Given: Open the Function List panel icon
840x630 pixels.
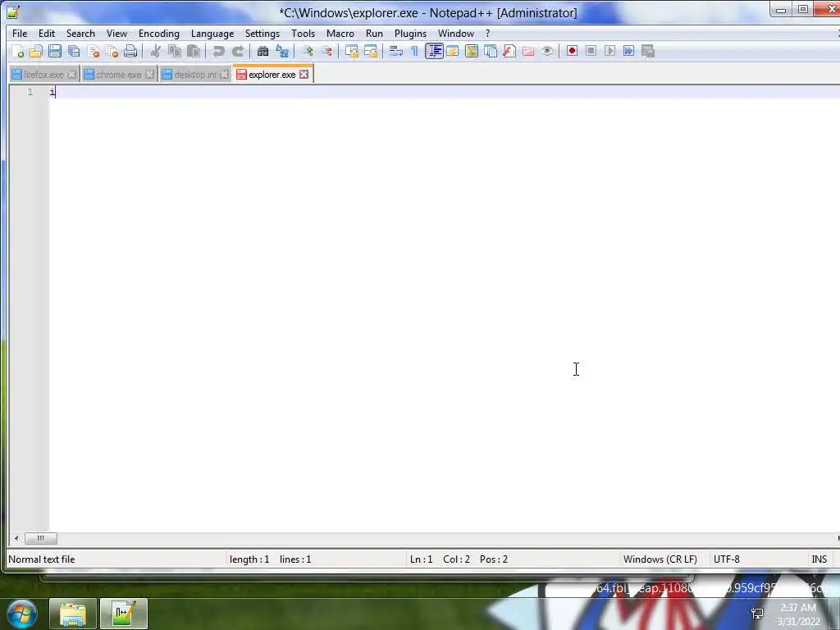Looking at the screenshot, I should 509,52.
